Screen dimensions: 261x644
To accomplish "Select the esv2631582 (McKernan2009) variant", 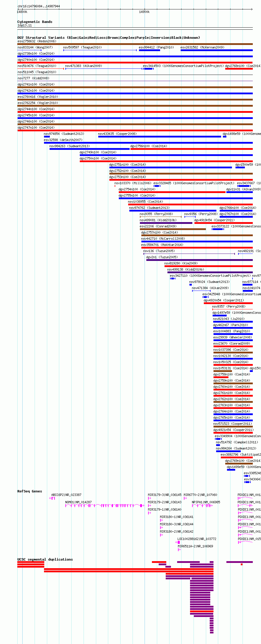I will pos(217,50).
